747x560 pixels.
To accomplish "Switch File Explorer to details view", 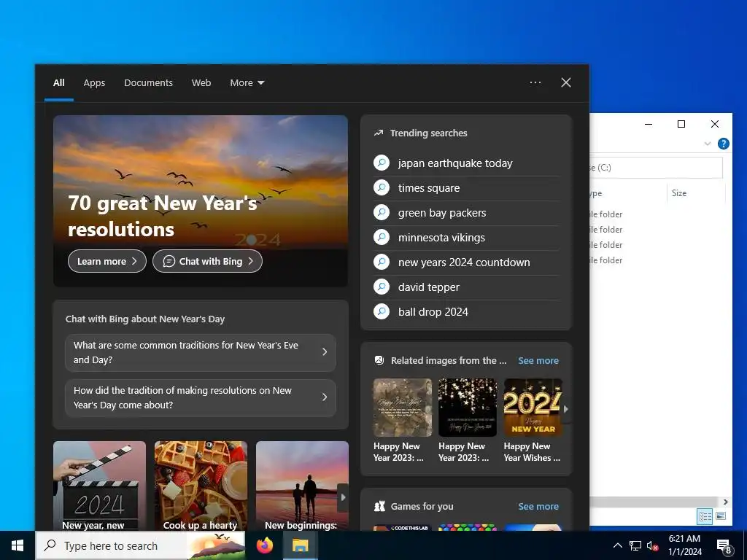I will [705, 516].
